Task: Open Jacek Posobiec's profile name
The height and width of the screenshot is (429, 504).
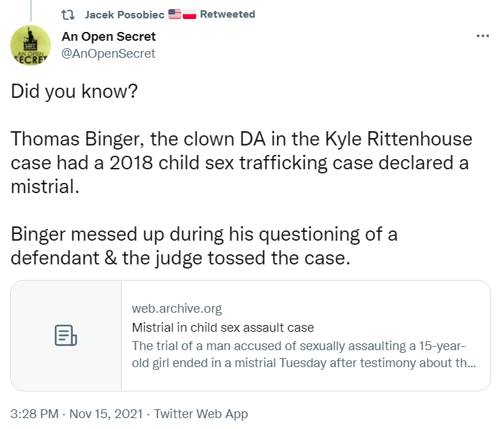Action: pyautogui.click(x=124, y=14)
